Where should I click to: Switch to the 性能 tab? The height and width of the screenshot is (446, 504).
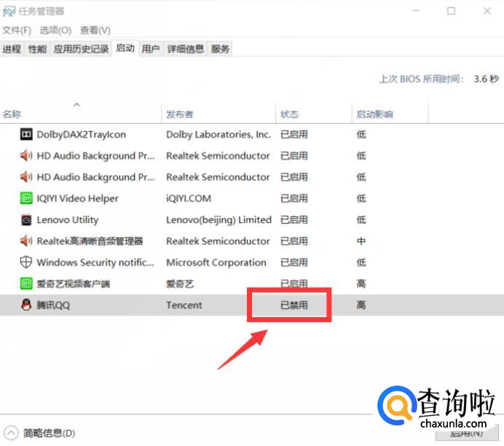(x=37, y=49)
